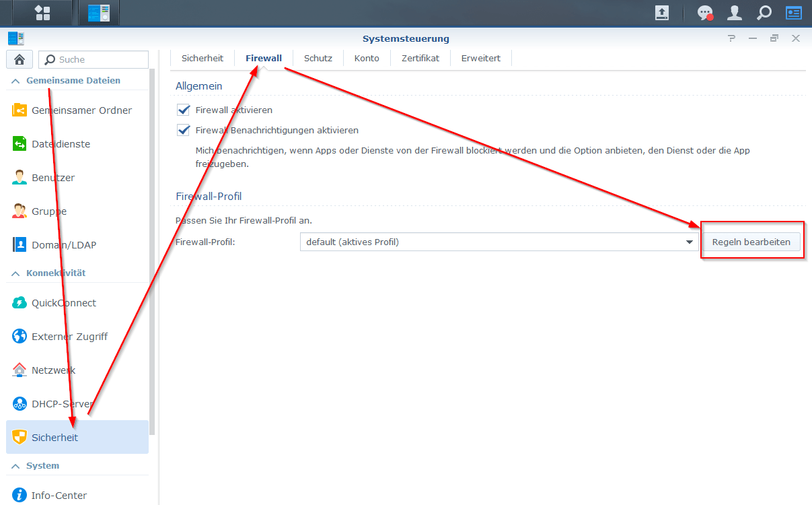812x505 pixels.
Task: Switch to the Schutz tab
Action: [318, 58]
